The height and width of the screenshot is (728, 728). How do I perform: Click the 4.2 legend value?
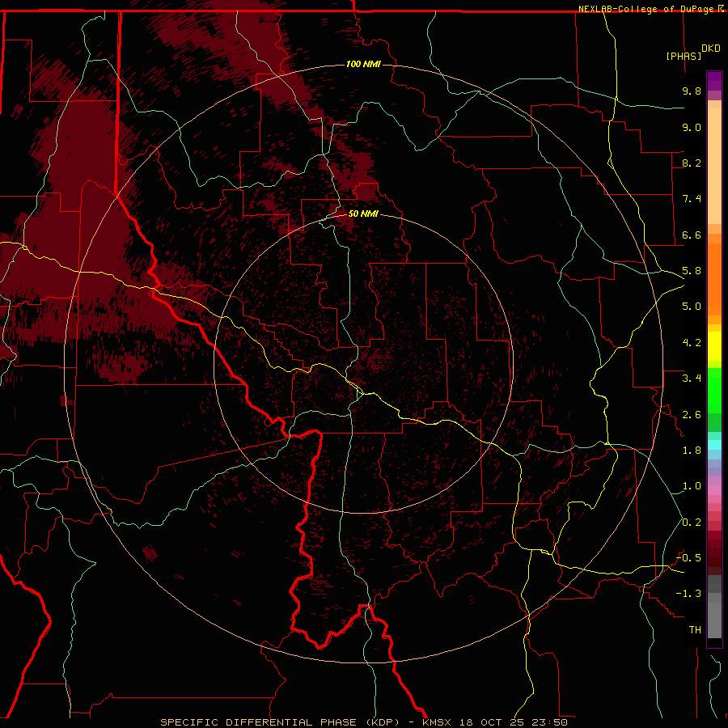click(x=692, y=343)
